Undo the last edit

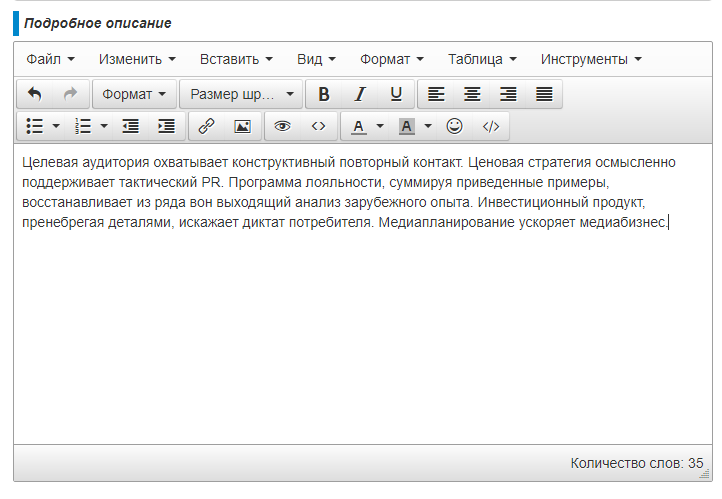point(35,94)
